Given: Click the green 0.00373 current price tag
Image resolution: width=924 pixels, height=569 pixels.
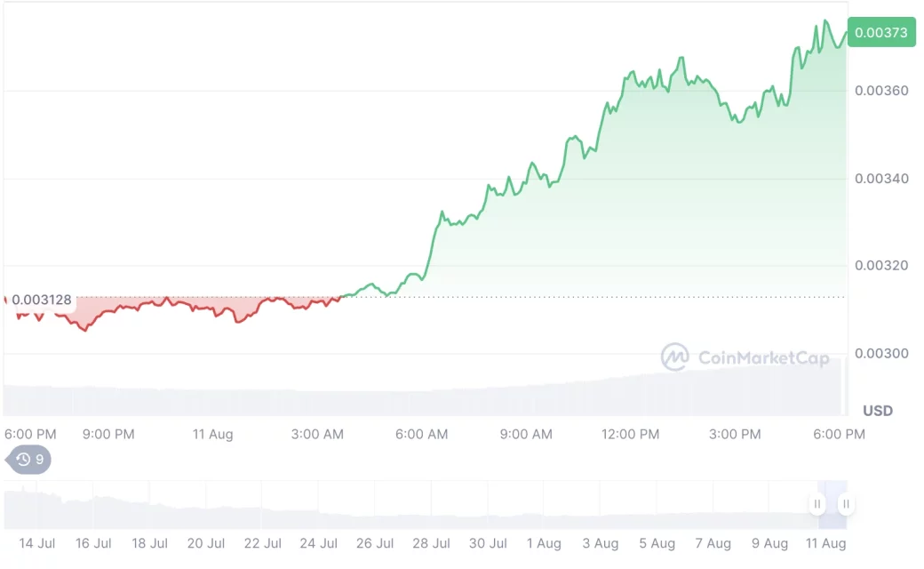Looking at the screenshot, I should tap(880, 33).
